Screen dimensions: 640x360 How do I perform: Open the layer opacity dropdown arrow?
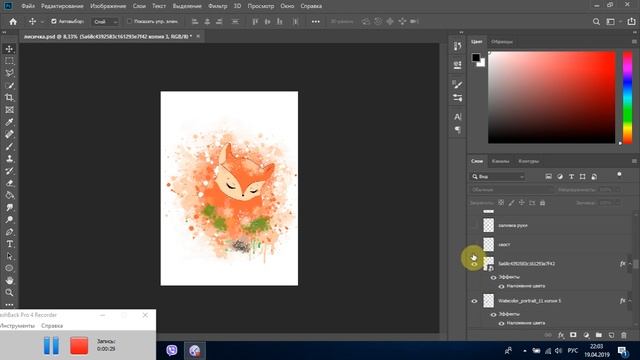pos(618,190)
